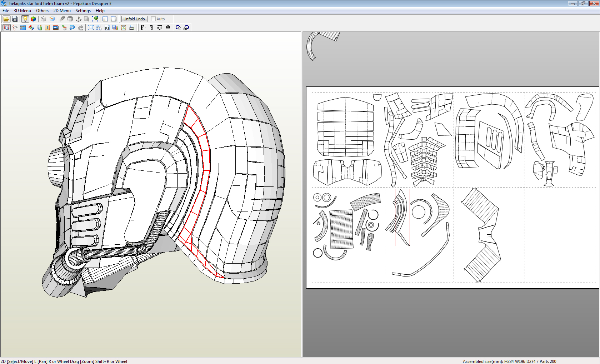Screen dimensions: 600x364
Task: Click the gray cube view icon
Action: 44,19
